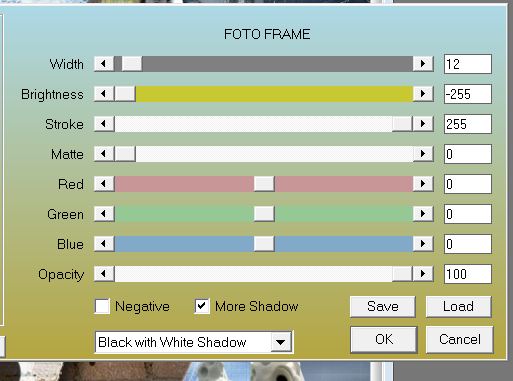Open the Black with White Shadow dropdown
Image resolution: width=513 pixels, height=381 pixels.
(281, 342)
